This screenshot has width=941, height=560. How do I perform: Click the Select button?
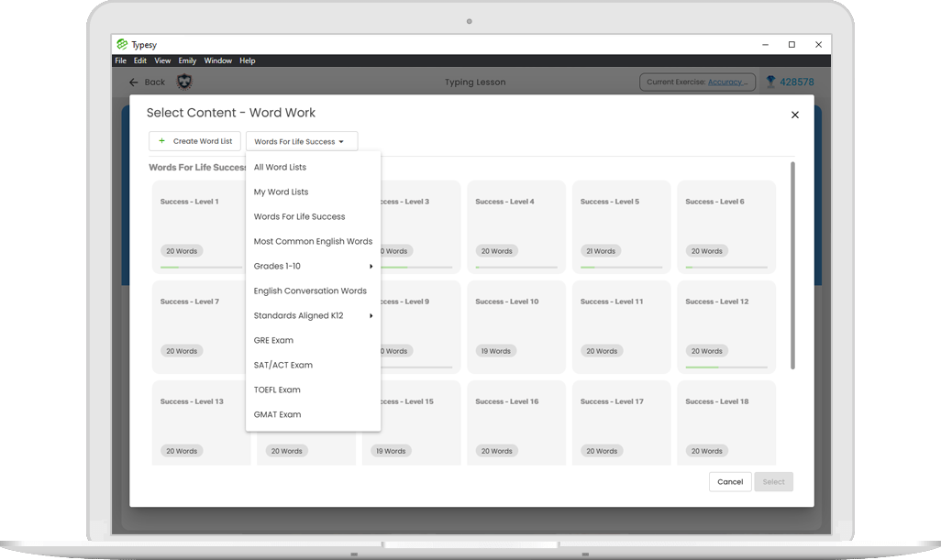pyautogui.click(x=773, y=481)
